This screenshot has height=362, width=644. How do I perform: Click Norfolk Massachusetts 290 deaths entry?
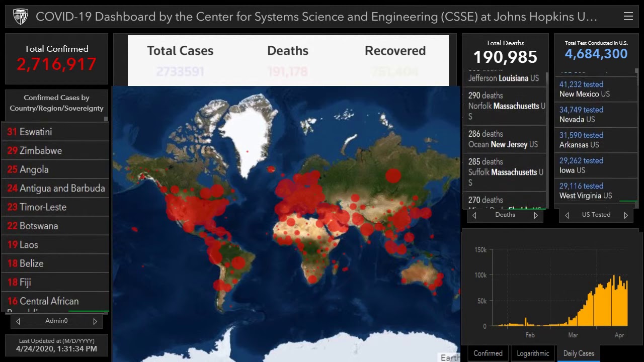[504, 106]
